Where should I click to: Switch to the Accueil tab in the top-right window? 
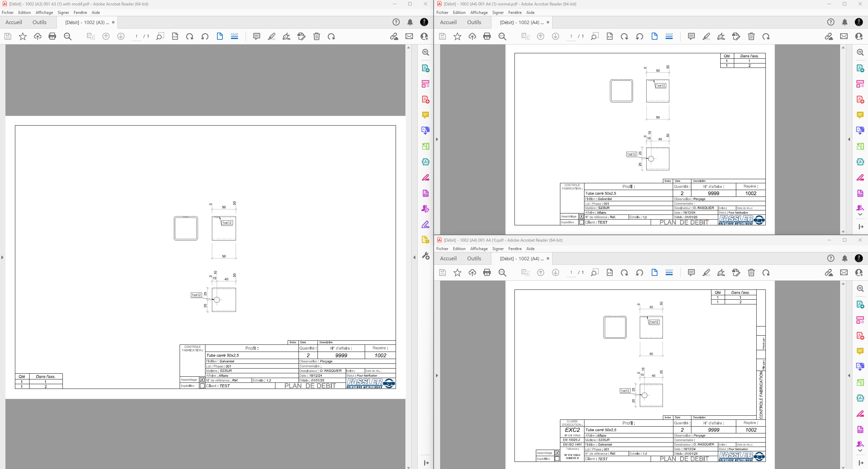coord(448,22)
